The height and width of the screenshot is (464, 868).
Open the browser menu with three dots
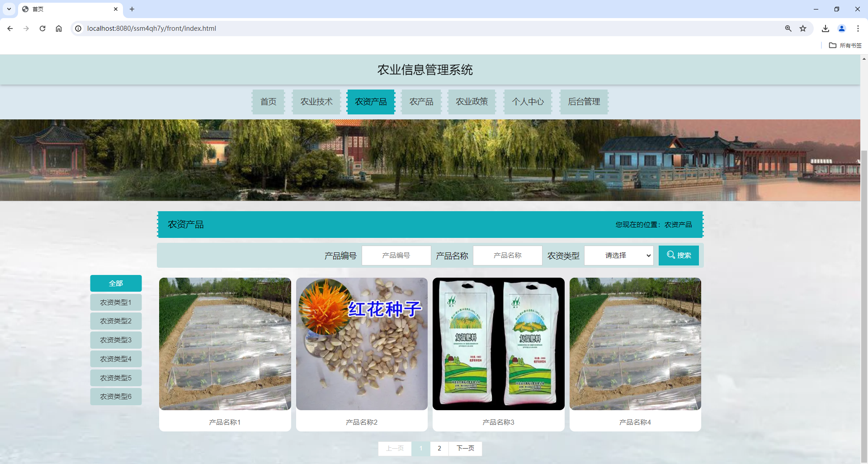(x=858, y=28)
